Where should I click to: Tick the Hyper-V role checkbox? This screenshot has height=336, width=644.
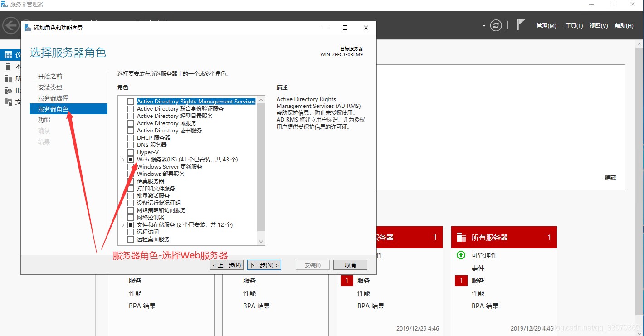131,152
